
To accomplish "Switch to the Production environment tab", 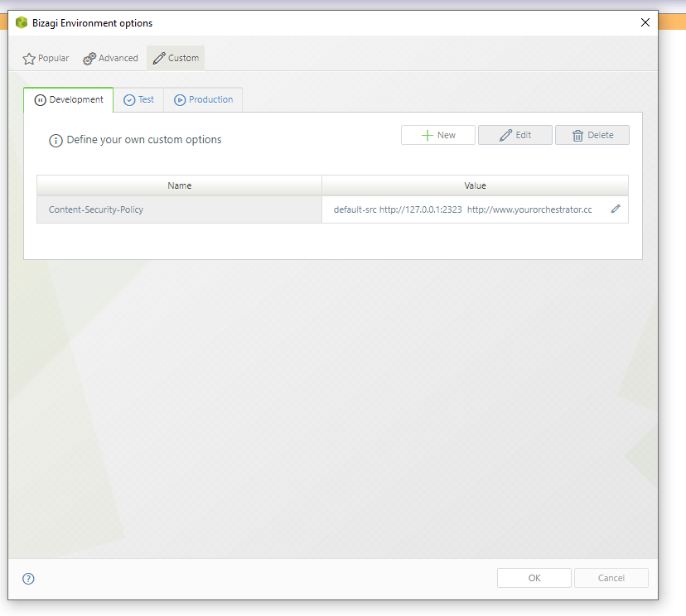I will [x=204, y=99].
